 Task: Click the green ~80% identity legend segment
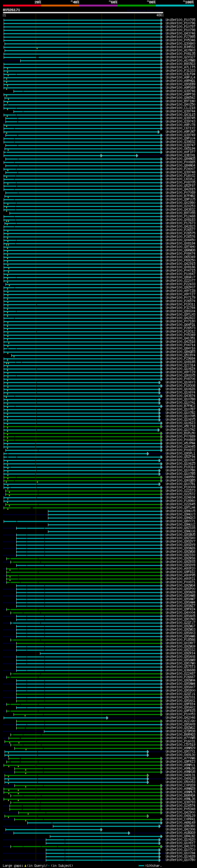coord(136,6)
